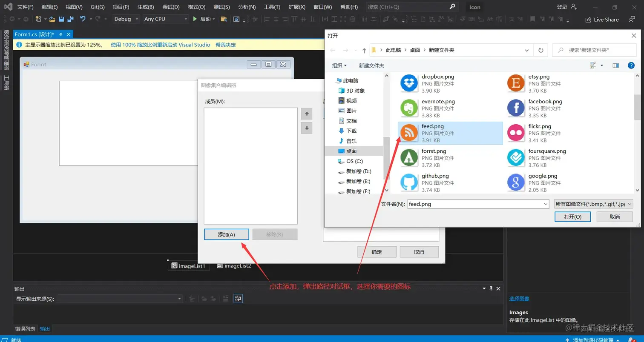Viewport: 644px width, 342px height.
Task: Open the view options dropdown arrow
Action: pos(602,65)
